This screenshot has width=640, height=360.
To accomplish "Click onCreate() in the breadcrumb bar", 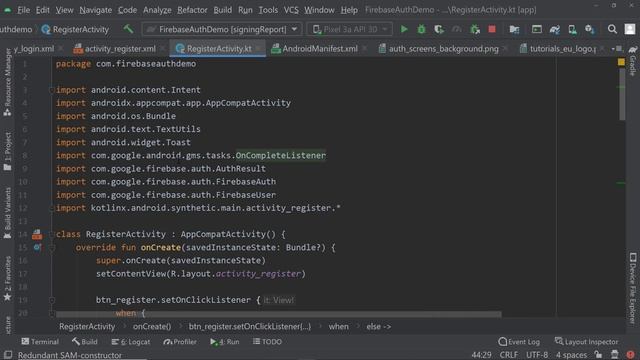I will pyautogui.click(x=152, y=327).
